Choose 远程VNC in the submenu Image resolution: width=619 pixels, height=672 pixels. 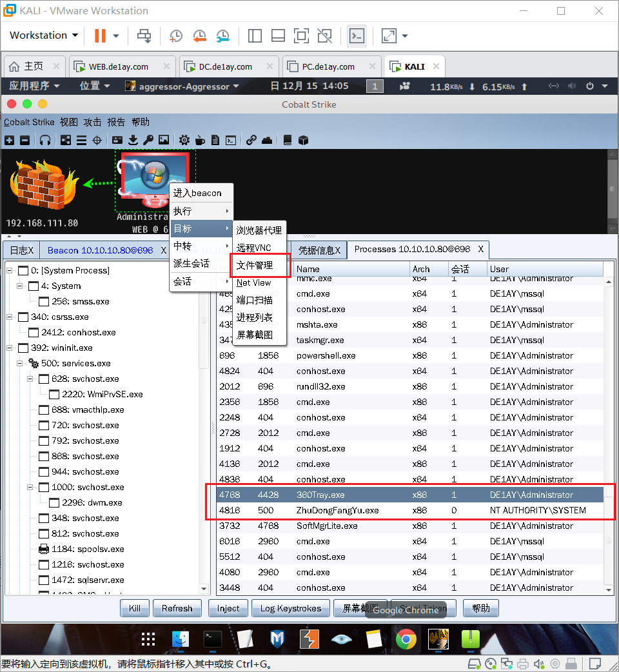pyautogui.click(x=259, y=248)
